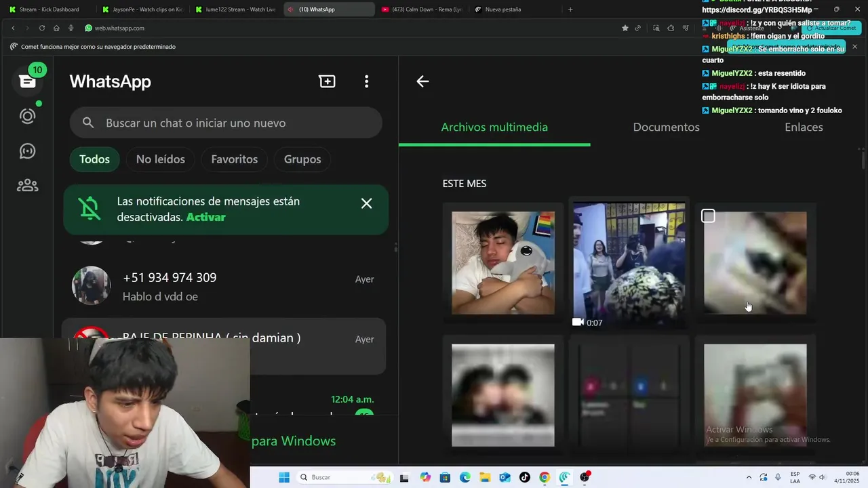
Task: Switch to JaysonPe Watch clips tab
Action: (142, 9)
